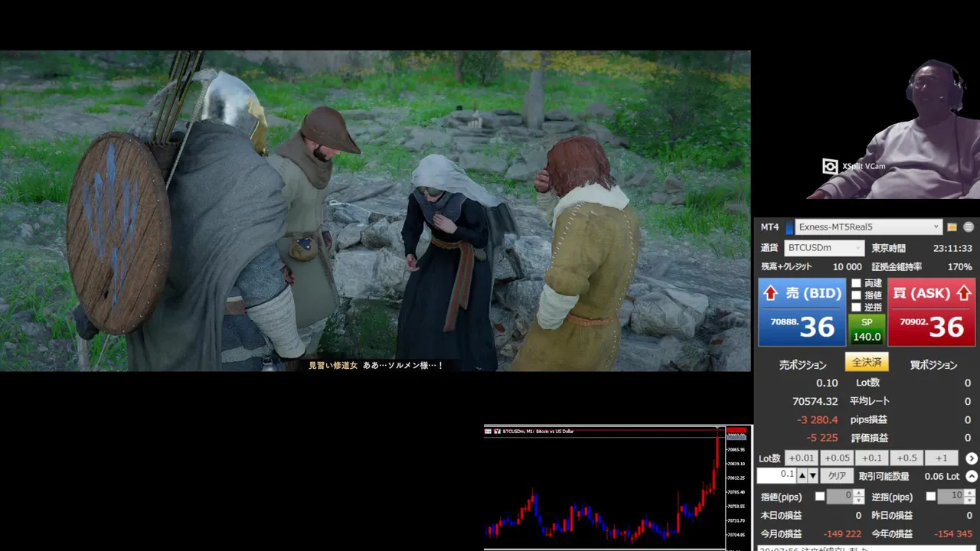This screenshot has width=980, height=551.
Task: Click the XSplit VCam logo icon
Action: (829, 166)
